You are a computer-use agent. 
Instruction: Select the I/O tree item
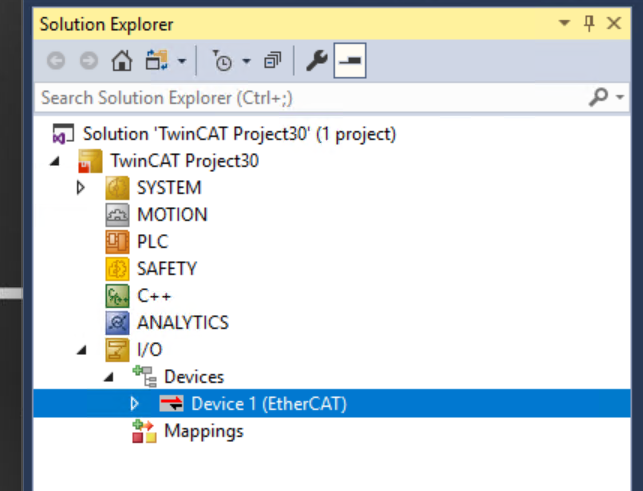(x=150, y=350)
